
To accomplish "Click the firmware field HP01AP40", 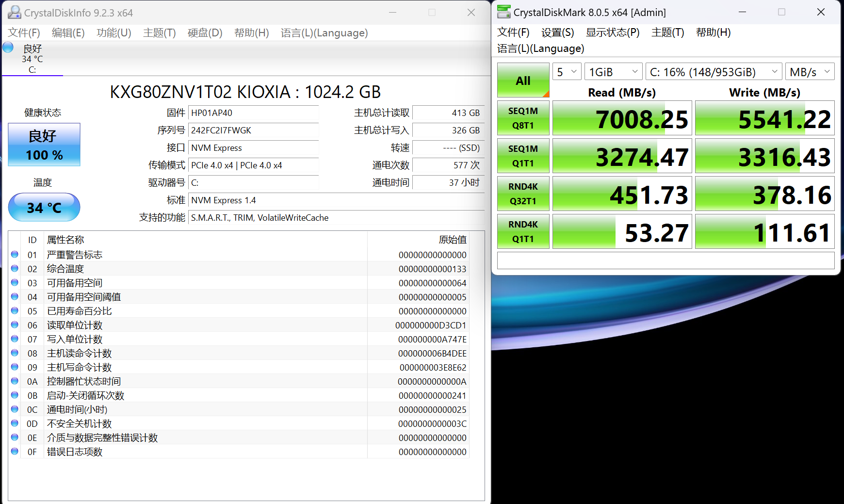I will tap(254, 113).
